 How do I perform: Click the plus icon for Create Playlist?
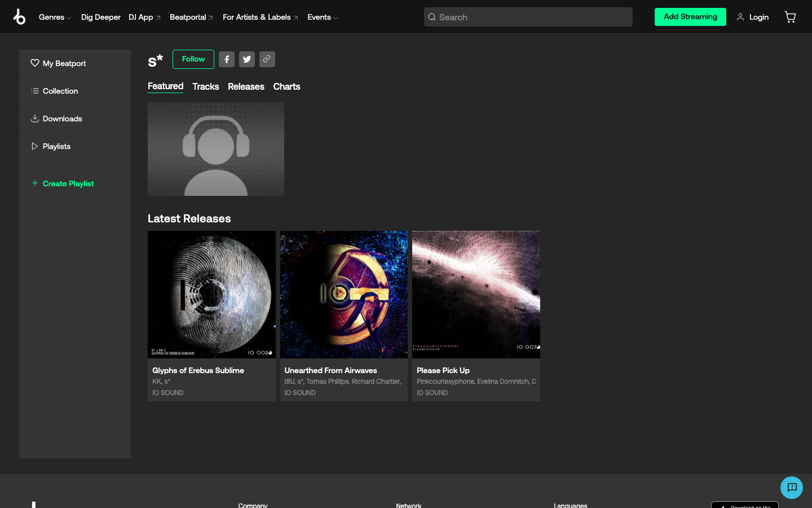pyautogui.click(x=35, y=183)
